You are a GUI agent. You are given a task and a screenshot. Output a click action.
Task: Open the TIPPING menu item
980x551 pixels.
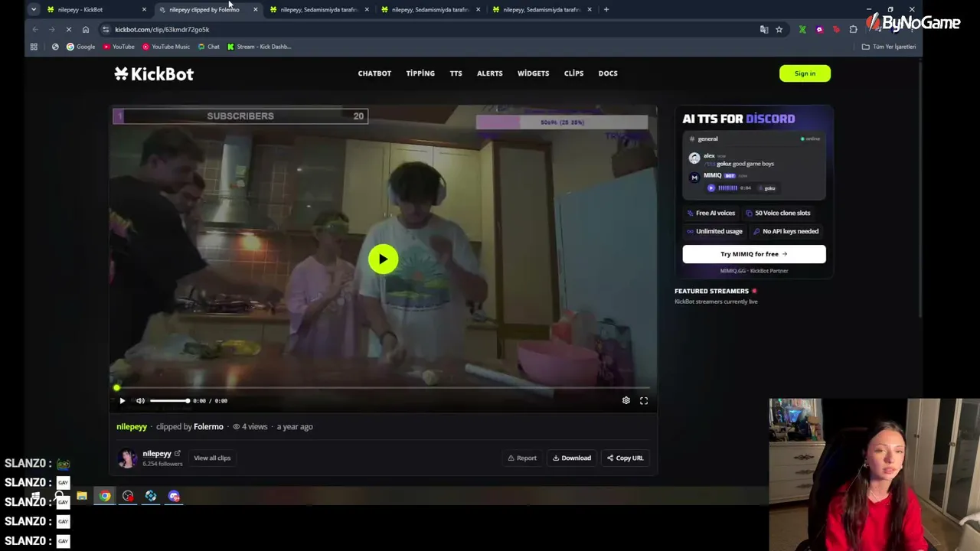[x=420, y=73]
